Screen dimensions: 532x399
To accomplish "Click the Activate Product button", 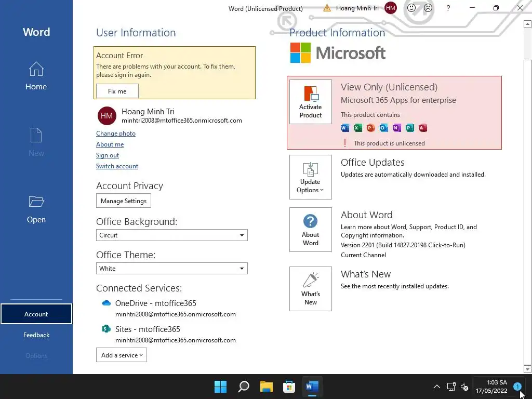I will (x=311, y=102).
